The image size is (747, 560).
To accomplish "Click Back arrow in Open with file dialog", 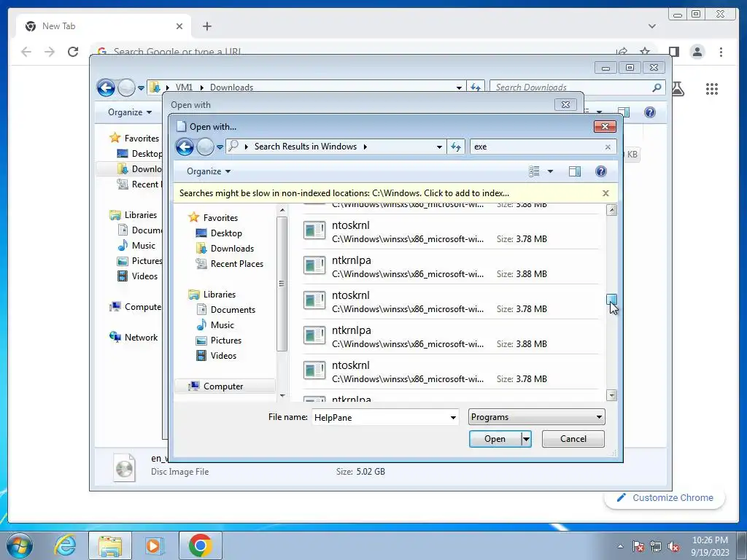I will click(x=185, y=147).
